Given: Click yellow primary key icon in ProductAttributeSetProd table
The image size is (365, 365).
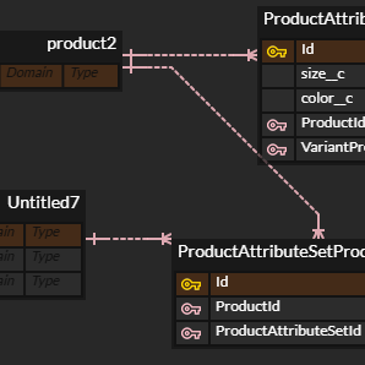Looking at the screenshot, I should [191, 284].
